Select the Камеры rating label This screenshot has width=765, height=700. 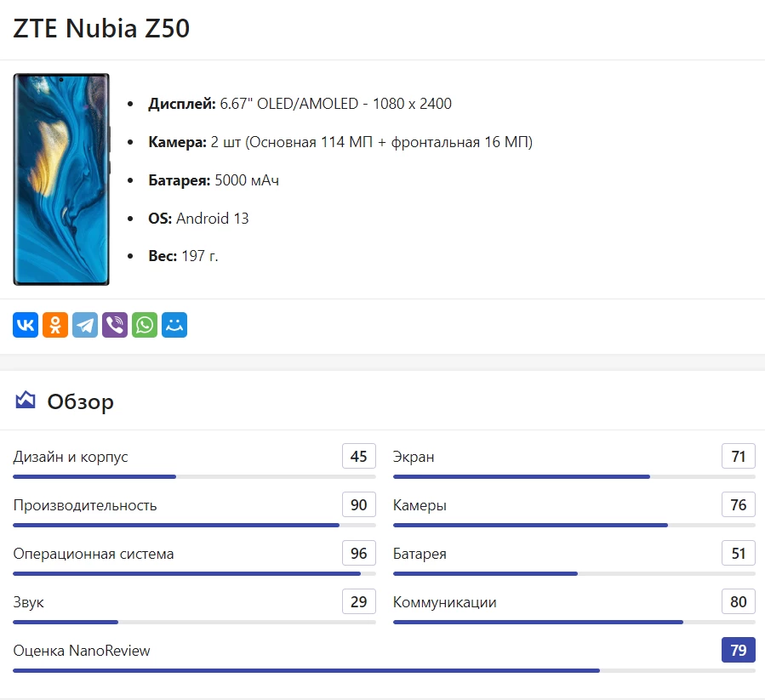[x=420, y=505]
